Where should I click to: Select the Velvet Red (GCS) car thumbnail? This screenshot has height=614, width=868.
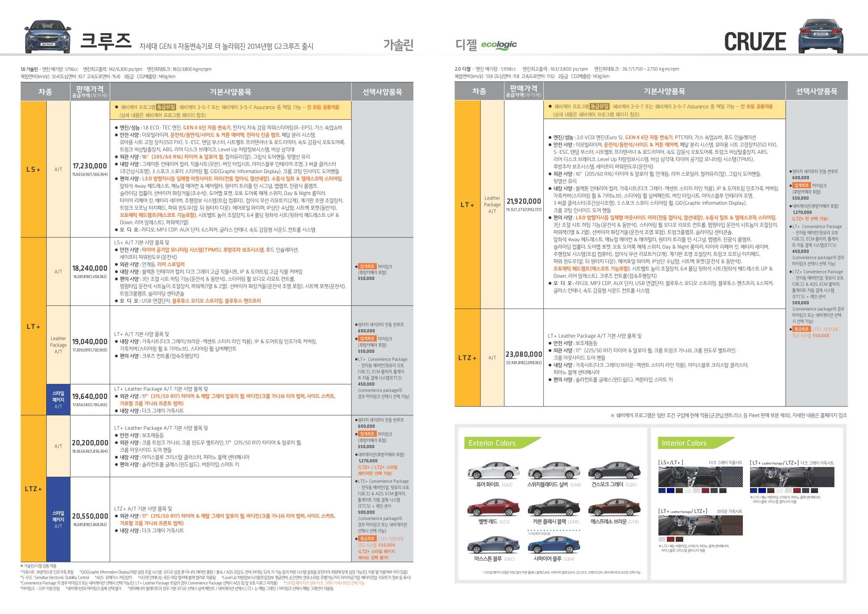click(493, 508)
